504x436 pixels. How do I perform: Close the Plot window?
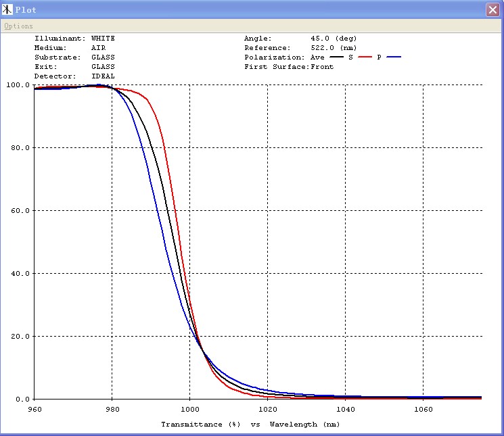[492, 9]
